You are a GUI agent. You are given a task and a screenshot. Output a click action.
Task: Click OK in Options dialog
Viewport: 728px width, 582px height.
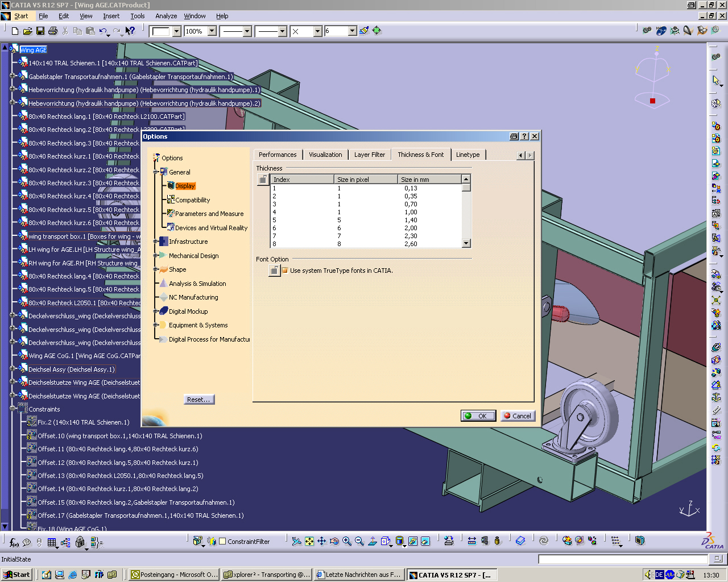[478, 416]
